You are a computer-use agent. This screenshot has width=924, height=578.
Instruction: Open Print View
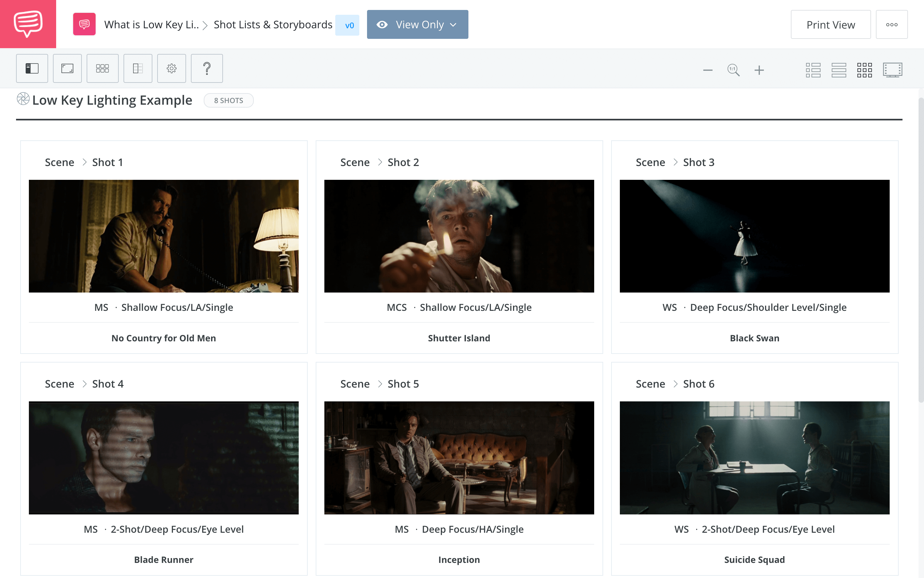830,24
